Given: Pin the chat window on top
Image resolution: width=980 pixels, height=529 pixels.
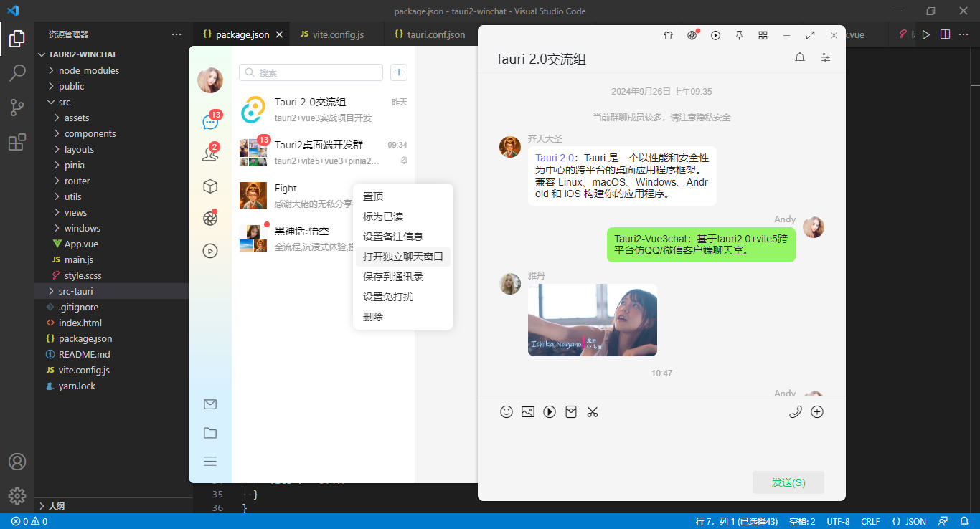Looking at the screenshot, I should click(x=739, y=35).
